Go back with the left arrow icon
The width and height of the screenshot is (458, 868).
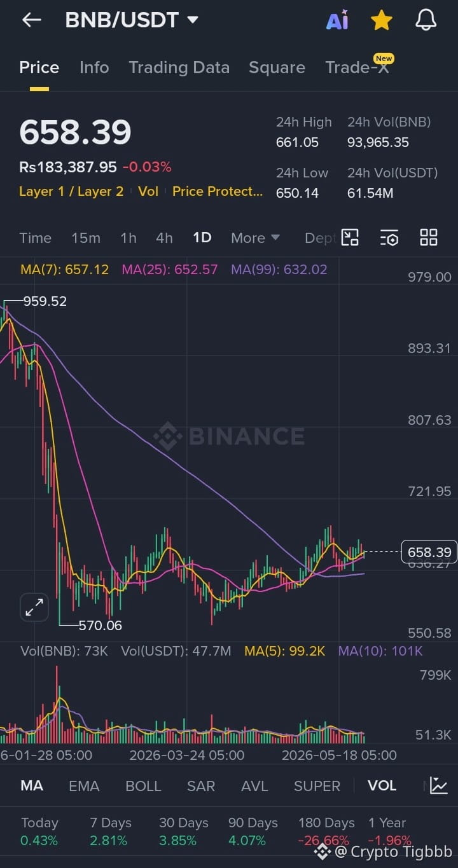(x=31, y=20)
